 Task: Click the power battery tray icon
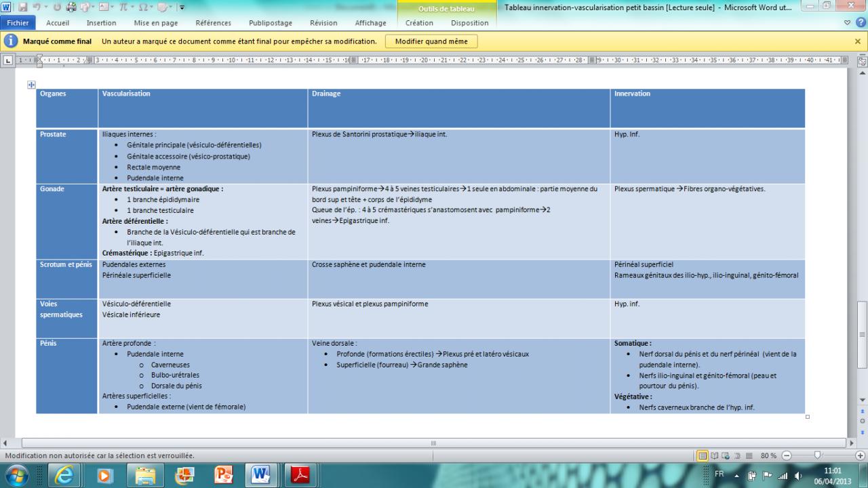pos(753,475)
